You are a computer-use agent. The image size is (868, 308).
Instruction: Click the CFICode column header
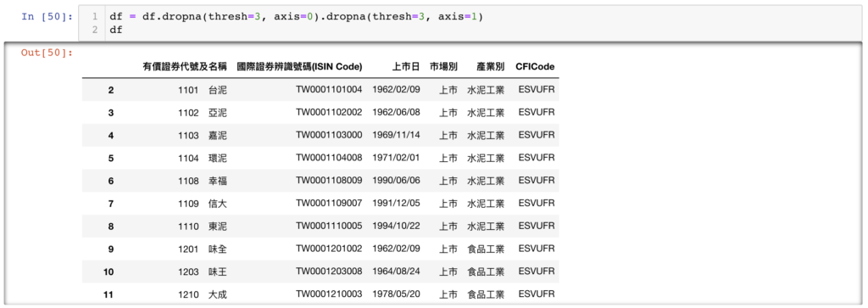click(x=535, y=66)
